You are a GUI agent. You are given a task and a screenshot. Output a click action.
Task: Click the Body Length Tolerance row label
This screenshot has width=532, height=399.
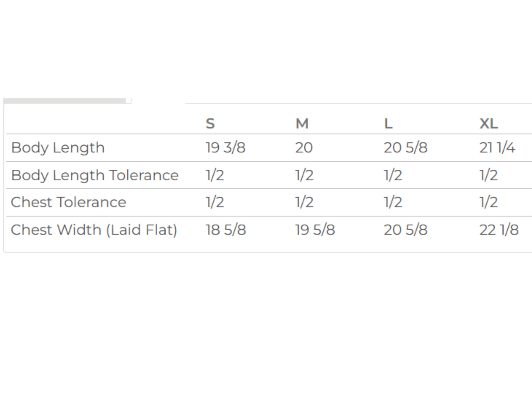(x=95, y=175)
